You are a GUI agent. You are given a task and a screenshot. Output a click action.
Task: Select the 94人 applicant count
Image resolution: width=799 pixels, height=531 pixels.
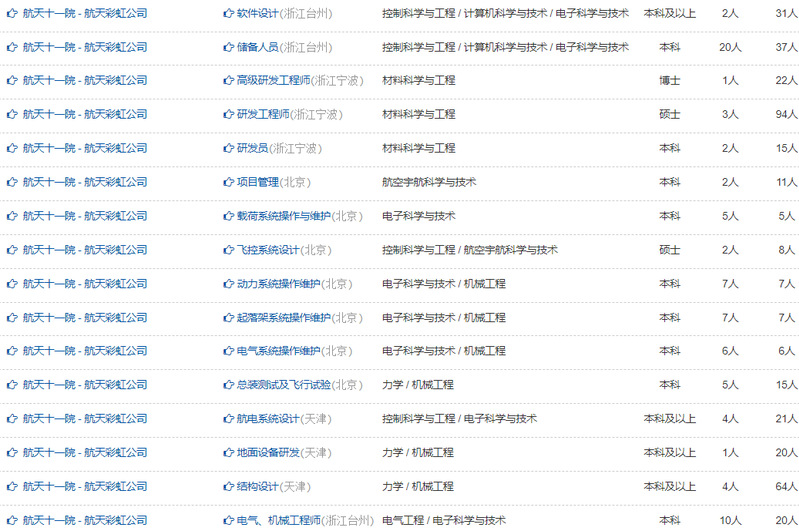(786, 114)
